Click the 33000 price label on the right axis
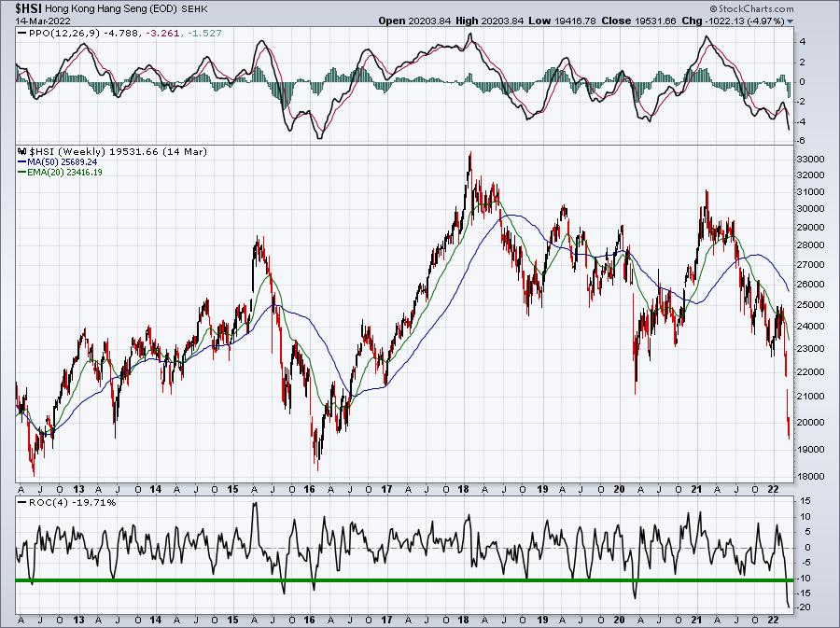This screenshot has height=628, width=840. click(810, 160)
